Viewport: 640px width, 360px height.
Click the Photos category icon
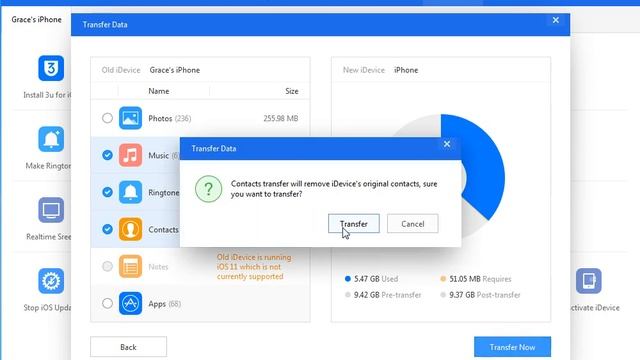(x=130, y=118)
